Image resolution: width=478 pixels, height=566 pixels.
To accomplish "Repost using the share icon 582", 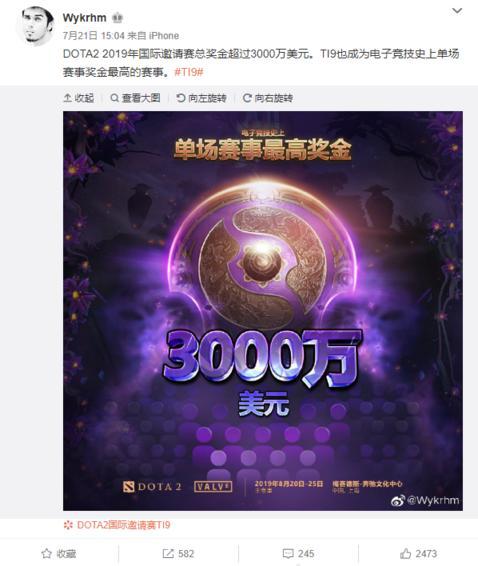I will tap(178, 553).
